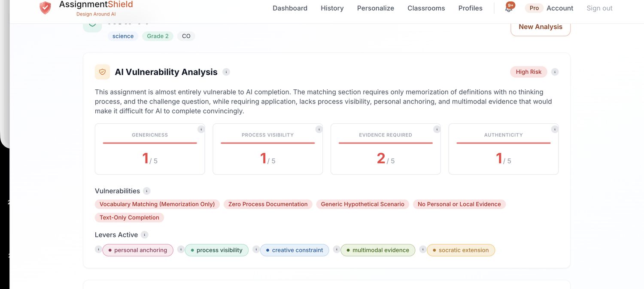Click info icon left of socratic extension
This screenshot has height=289, width=644.
423,249
